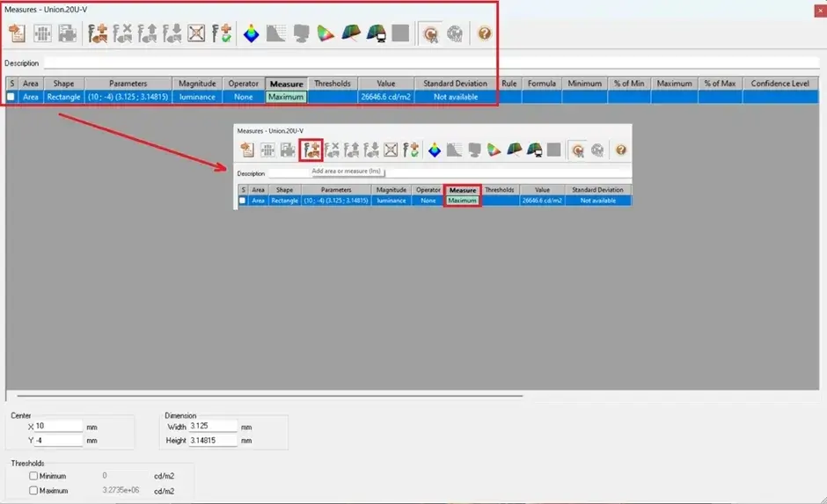Open the Maximum measure cell in main table
Image resolution: width=827 pixels, height=504 pixels.
286,97
